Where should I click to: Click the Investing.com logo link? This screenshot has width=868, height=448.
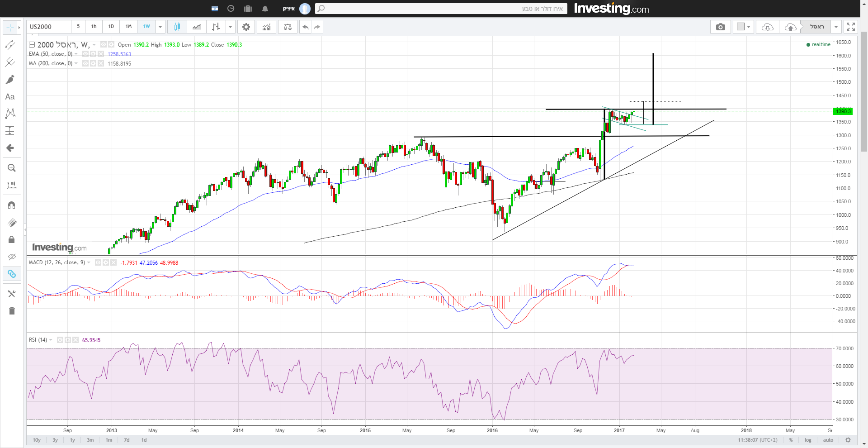(x=611, y=9)
